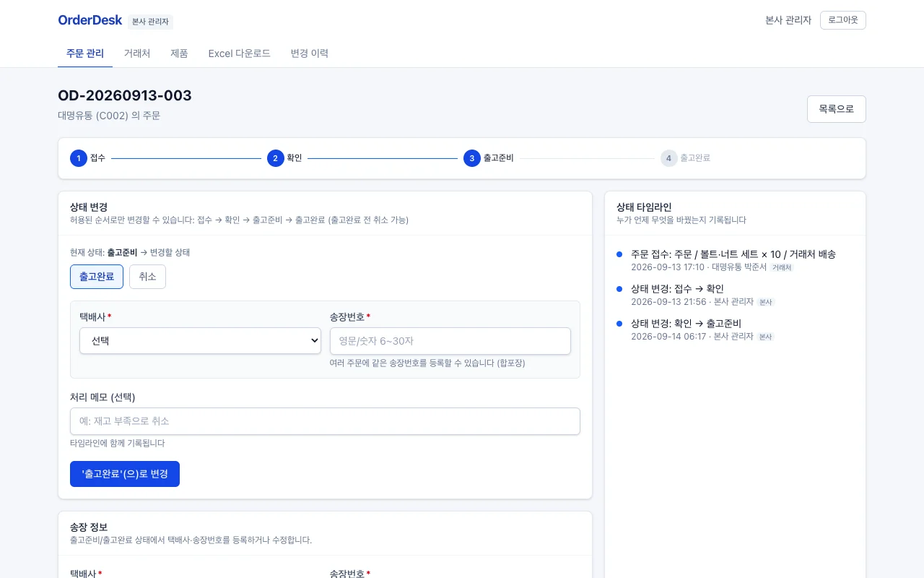
Task: Focus the 송장번호 input field
Action: 450,341
